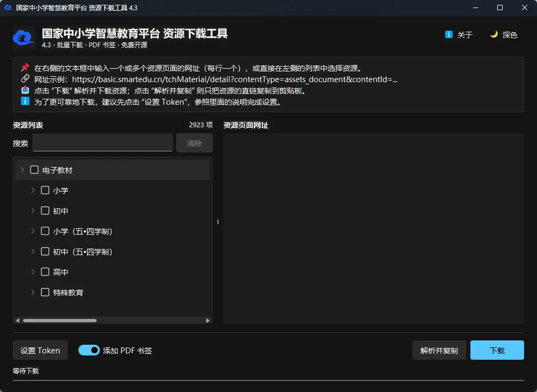Click the example URL text line
Image resolution: width=537 pixels, height=392 pixels.
pos(216,79)
